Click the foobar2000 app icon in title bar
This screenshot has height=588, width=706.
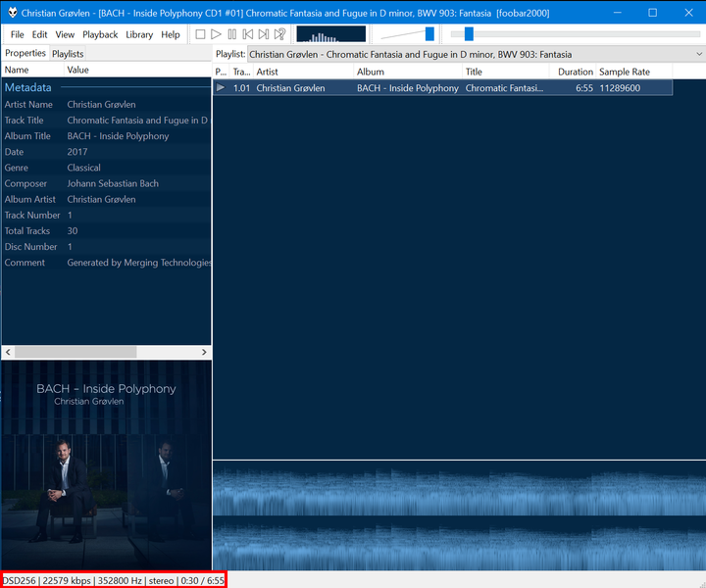[x=12, y=13]
